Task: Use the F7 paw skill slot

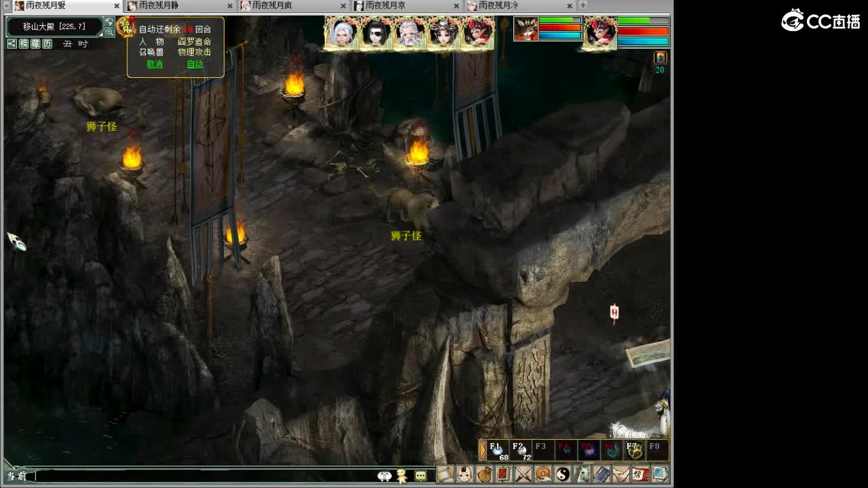Action: point(635,450)
